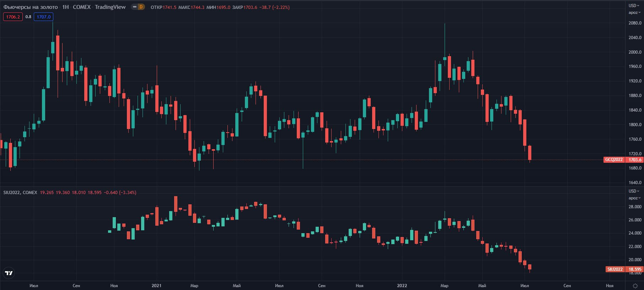Click the first Июл label on the time axis
The image size is (644, 290).
[34, 286]
